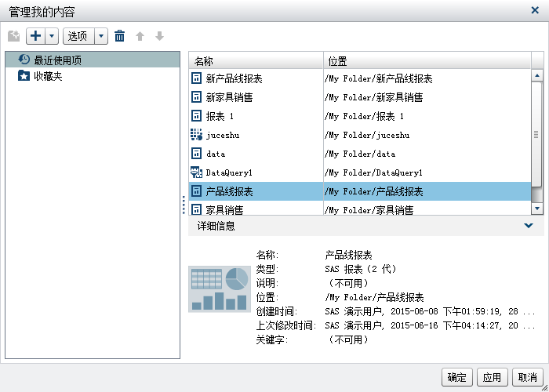This screenshot has height=392, width=549.
Task: Click the move down arrow icon
Action: [160, 36]
